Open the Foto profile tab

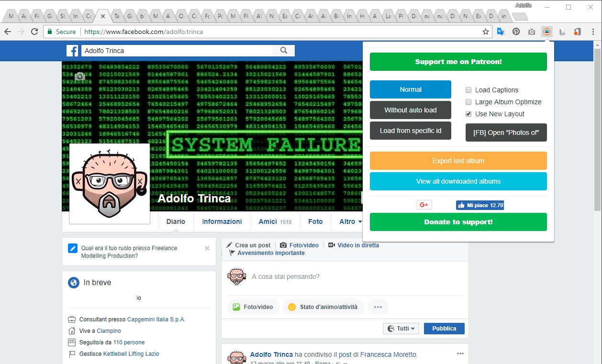tap(315, 221)
